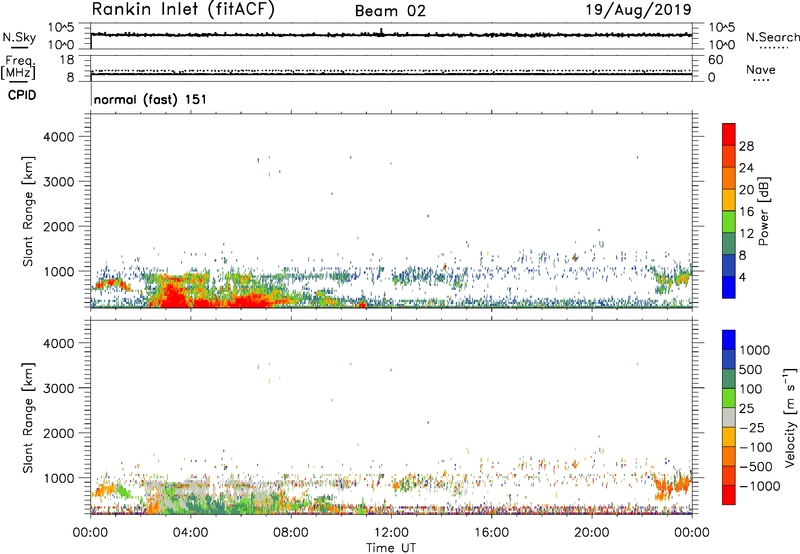Click the '08:00' time tick label
This screenshot has width=800, height=554.
click(291, 533)
